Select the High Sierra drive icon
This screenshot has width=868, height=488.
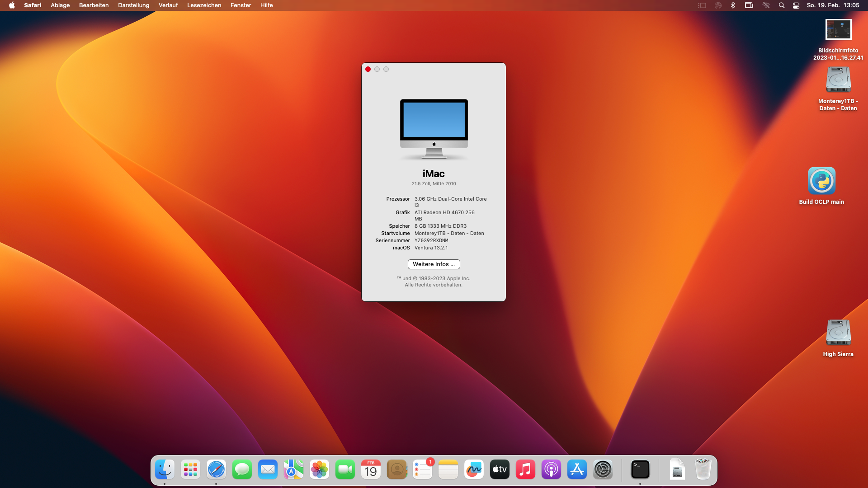coord(838,333)
